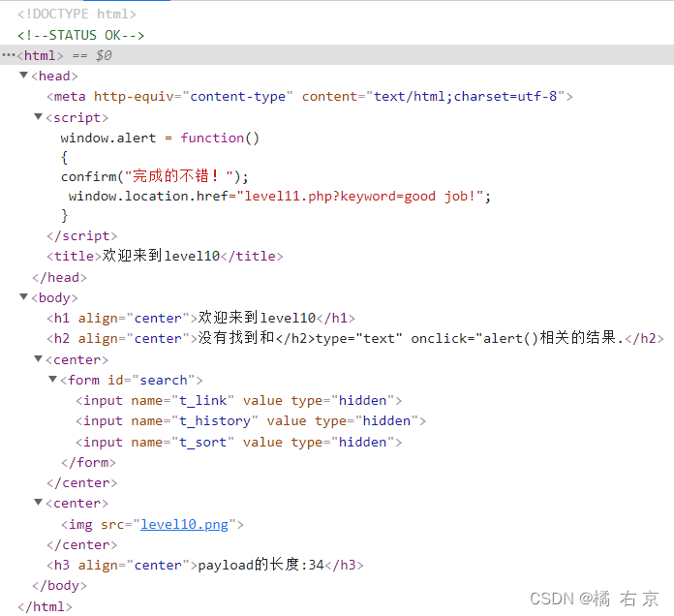Screen dimensions: 674x616
Task: Click the <head> tag name
Action: click(x=54, y=77)
